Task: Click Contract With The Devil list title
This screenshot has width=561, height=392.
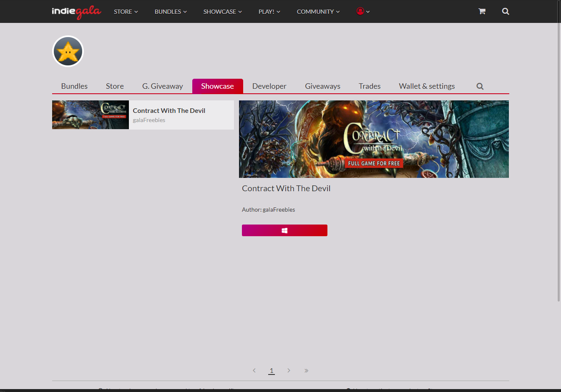Action: 169,110
